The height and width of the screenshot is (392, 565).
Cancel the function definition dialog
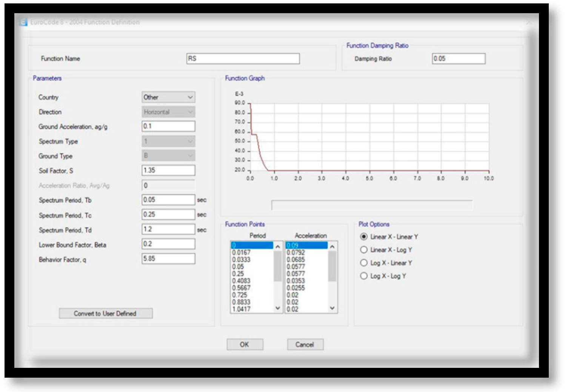305,344
